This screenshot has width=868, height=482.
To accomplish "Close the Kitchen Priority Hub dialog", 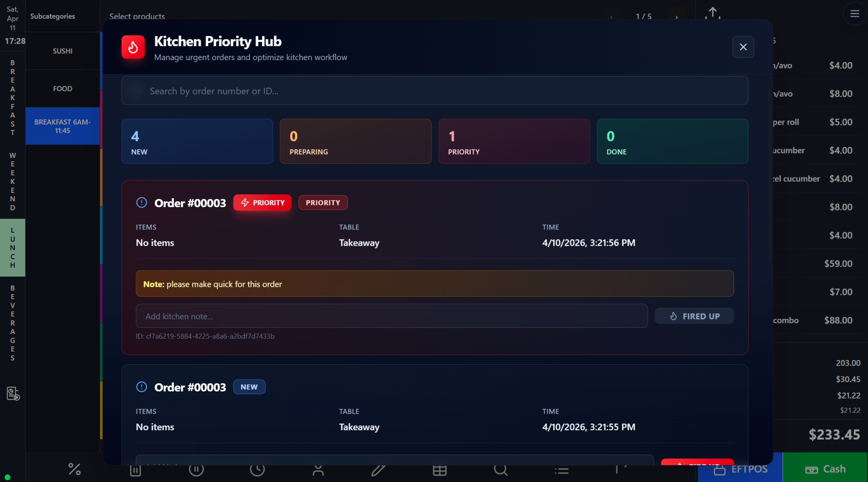I will (x=743, y=47).
